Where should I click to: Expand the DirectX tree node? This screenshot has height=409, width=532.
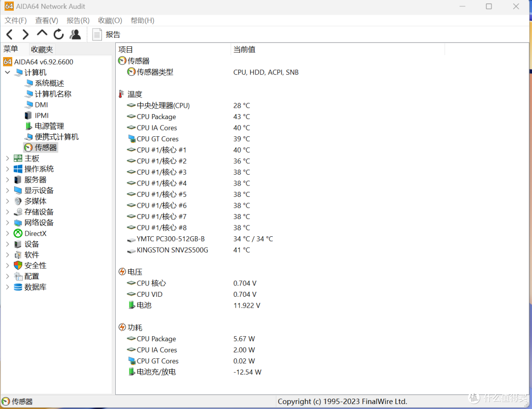[x=7, y=233]
